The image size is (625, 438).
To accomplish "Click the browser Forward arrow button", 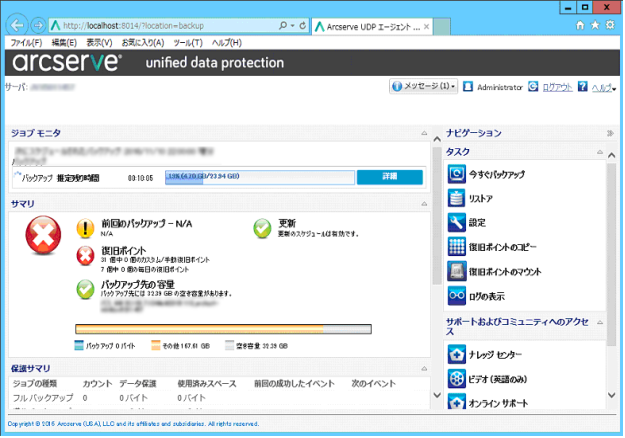I will pos(38,26).
